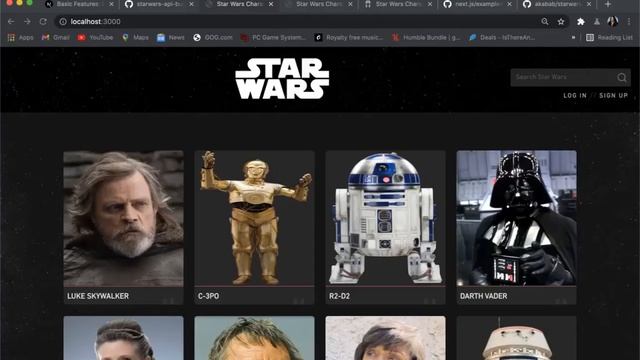Open the Maps bookmark
The height and width of the screenshot is (360, 640).
[135, 38]
